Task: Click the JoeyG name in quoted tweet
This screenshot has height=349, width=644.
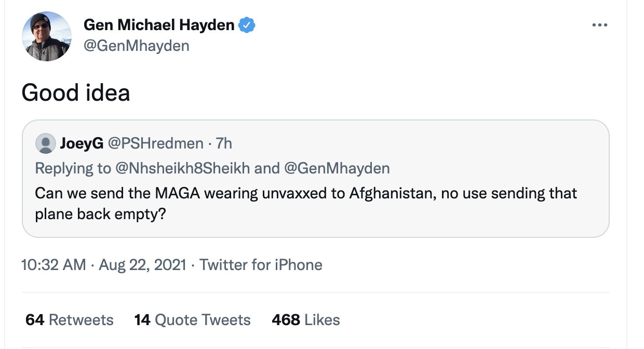Action: [x=82, y=143]
